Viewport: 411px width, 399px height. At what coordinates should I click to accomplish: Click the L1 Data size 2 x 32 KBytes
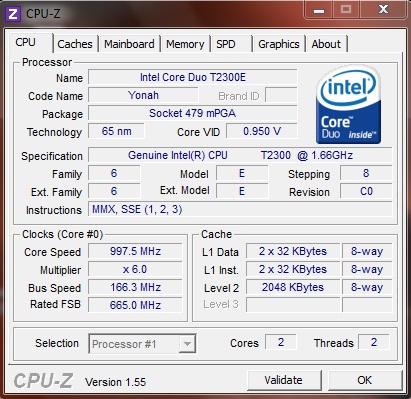(x=293, y=251)
